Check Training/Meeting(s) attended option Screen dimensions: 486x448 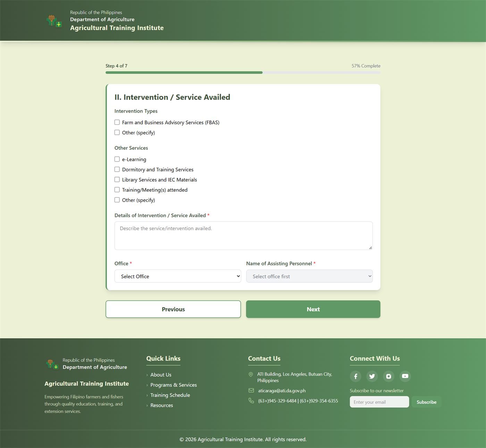point(117,190)
